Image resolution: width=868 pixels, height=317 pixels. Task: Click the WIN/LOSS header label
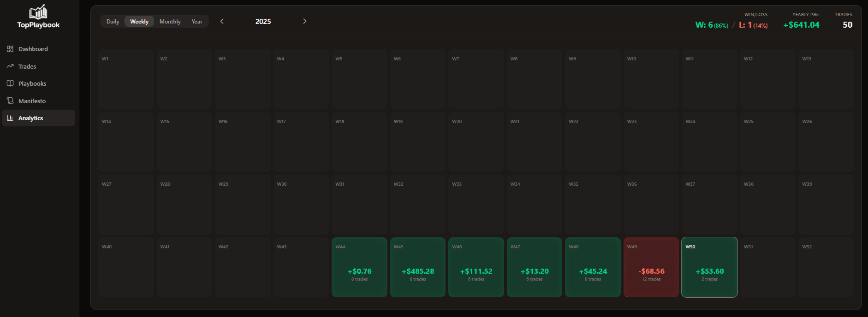coord(756,15)
